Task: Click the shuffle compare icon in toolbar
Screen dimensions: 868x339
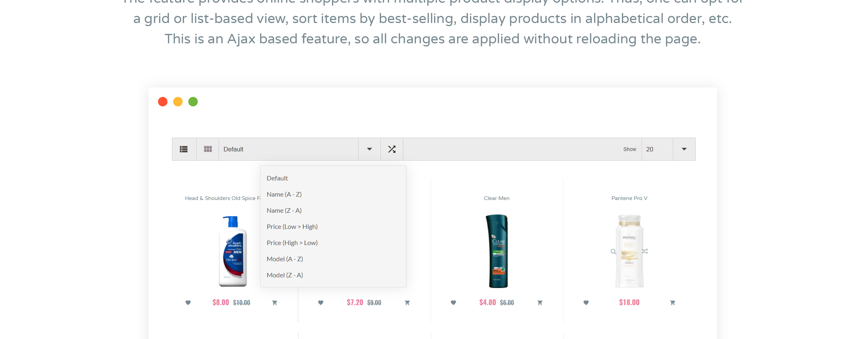Action: 392,149
